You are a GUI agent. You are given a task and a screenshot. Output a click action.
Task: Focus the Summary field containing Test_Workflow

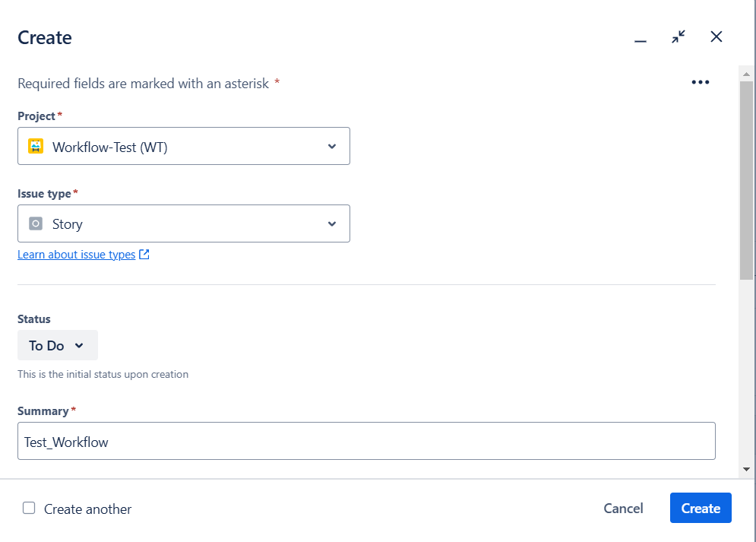[x=366, y=442]
